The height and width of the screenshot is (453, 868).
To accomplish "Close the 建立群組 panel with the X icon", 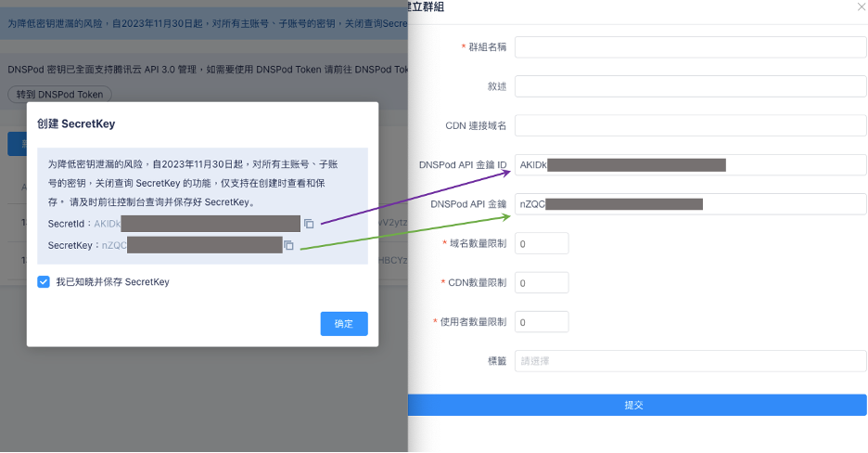I will pos(860,6).
